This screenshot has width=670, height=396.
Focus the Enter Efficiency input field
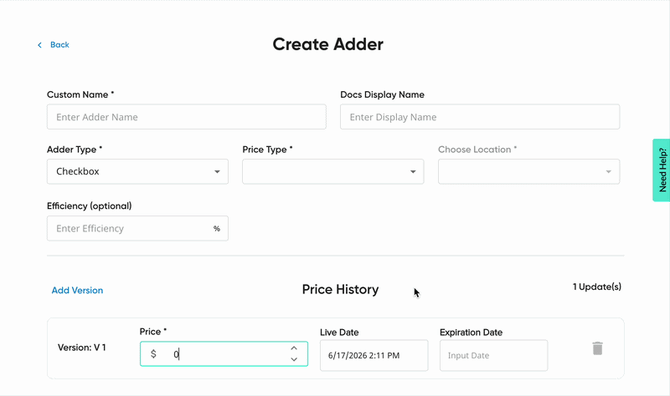138,228
